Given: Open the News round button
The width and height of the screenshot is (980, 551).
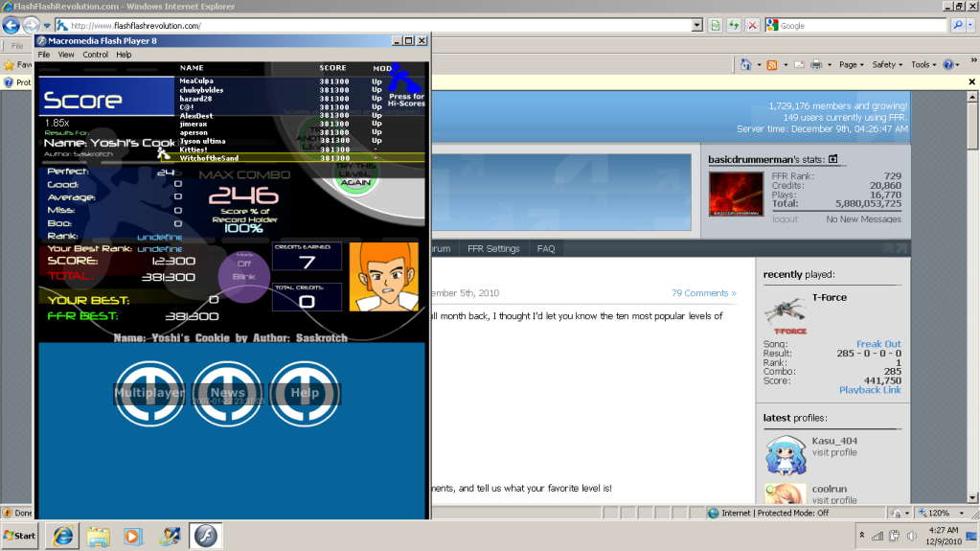Looking at the screenshot, I should point(227,394).
